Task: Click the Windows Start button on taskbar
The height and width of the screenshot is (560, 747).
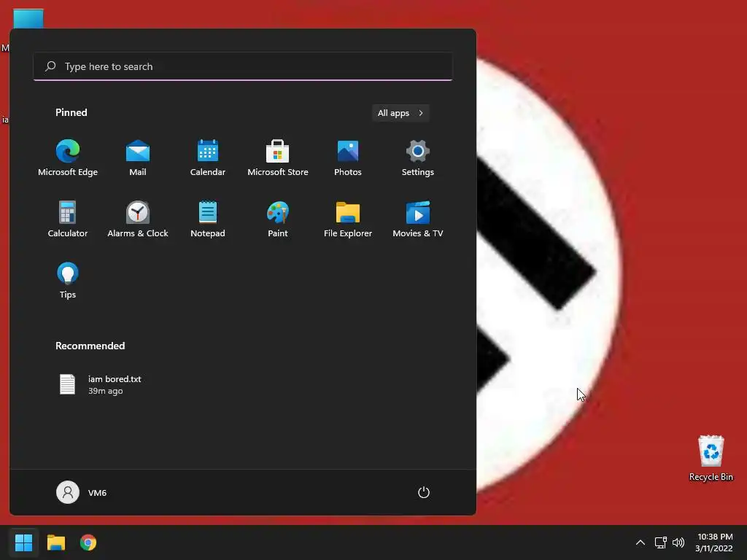Action: pos(23,542)
